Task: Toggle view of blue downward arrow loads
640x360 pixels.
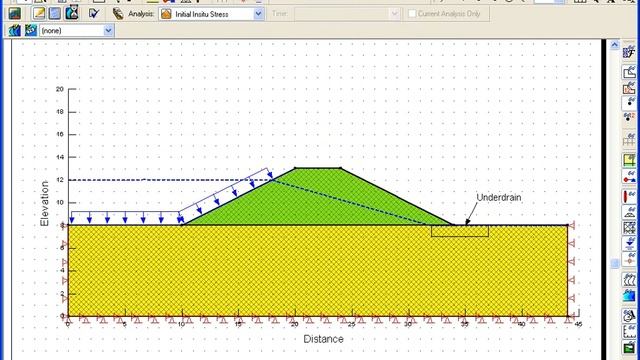Action: (x=629, y=243)
